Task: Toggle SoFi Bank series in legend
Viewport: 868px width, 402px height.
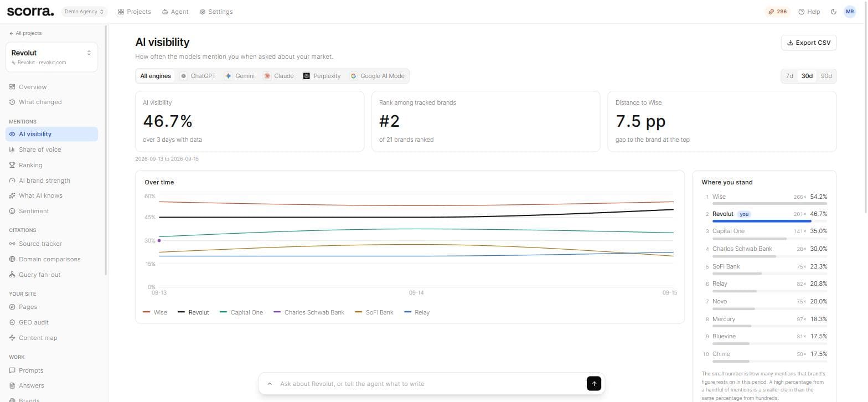Action: pos(374,312)
